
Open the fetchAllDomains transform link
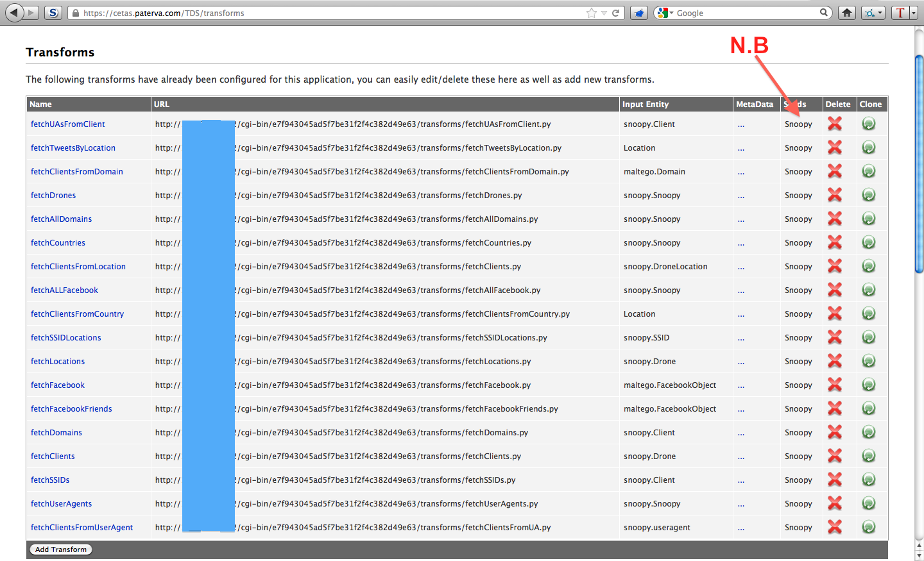(61, 219)
